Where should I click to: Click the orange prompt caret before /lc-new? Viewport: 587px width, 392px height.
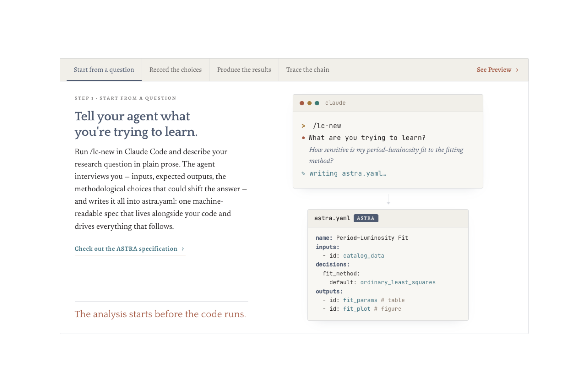point(303,126)
